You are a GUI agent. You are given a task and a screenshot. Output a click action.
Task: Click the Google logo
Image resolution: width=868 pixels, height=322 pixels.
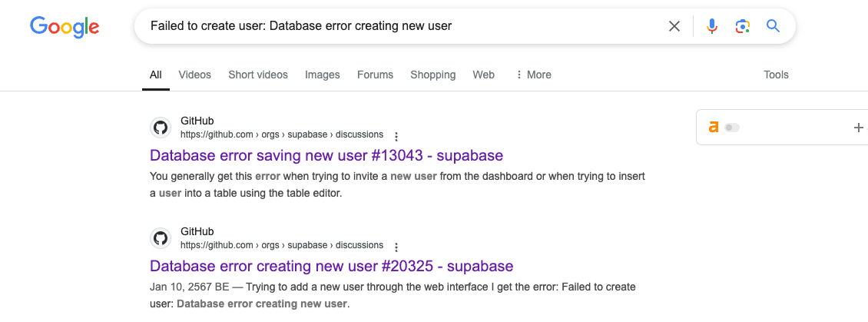pos(65,27)
